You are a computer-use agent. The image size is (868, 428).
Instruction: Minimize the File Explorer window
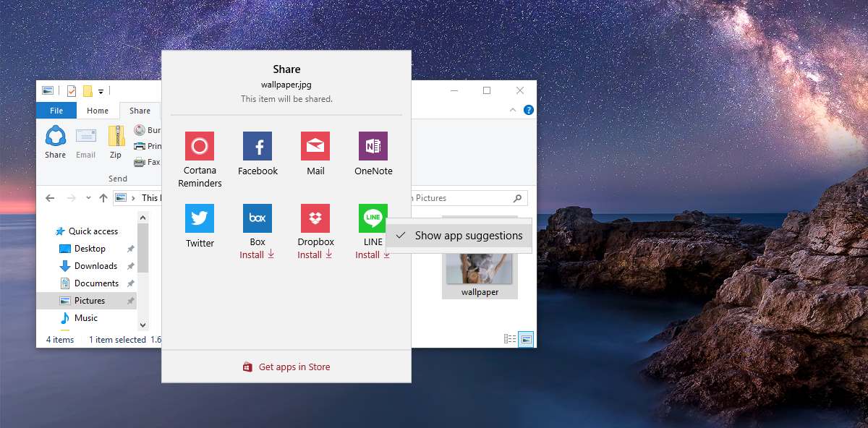[454, 90]
